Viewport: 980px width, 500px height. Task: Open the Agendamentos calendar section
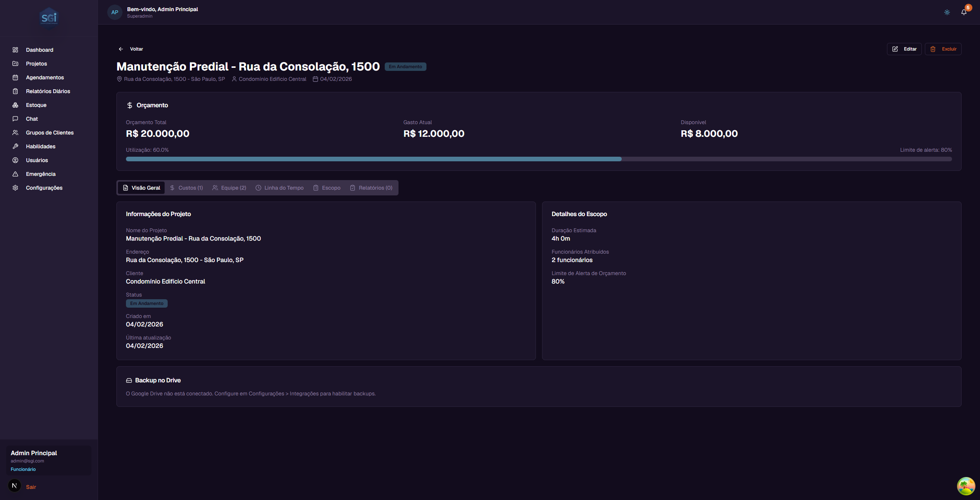[45, 77]
